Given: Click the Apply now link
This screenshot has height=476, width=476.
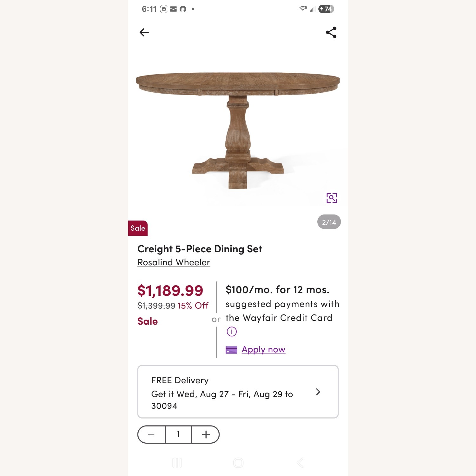Looking at the screenshot, I should [x=263, y=350].
